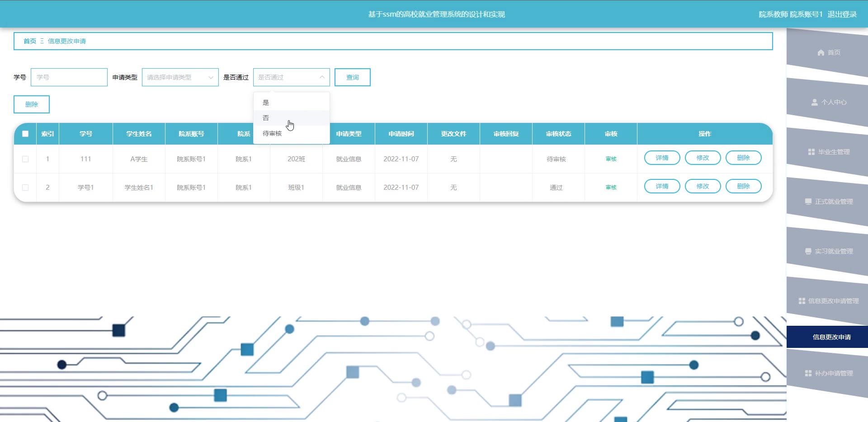The image size is (868, 422).
Task: Choose 否 in the dropdown list
Action: (x=292, y=118)
